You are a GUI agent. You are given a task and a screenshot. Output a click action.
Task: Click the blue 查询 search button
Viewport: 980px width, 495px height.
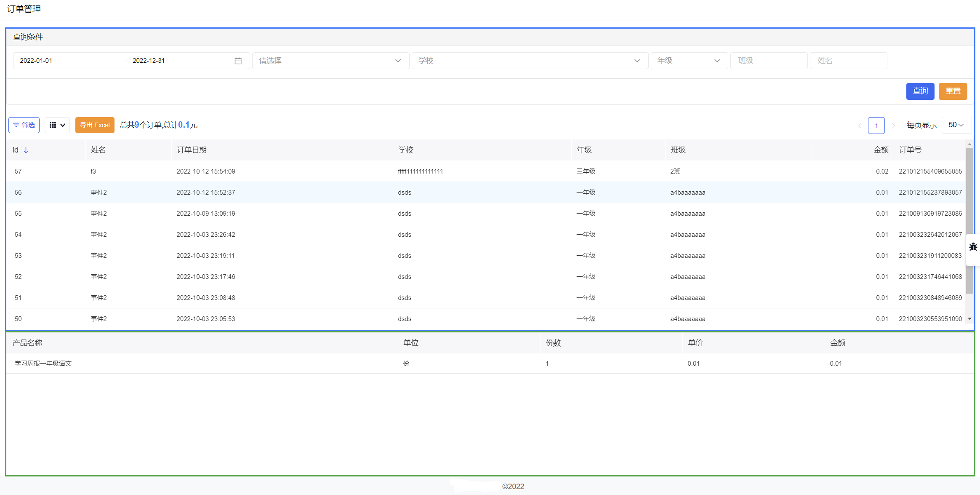920,91
